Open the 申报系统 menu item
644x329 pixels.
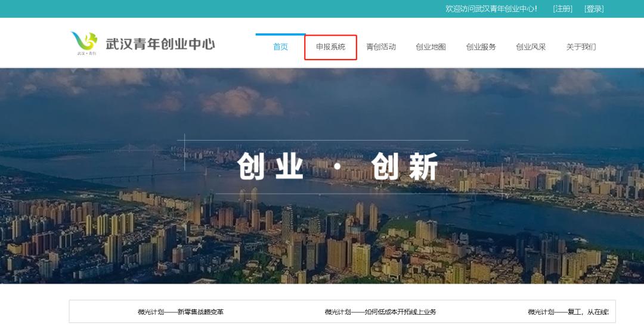[x=330, y=47]
